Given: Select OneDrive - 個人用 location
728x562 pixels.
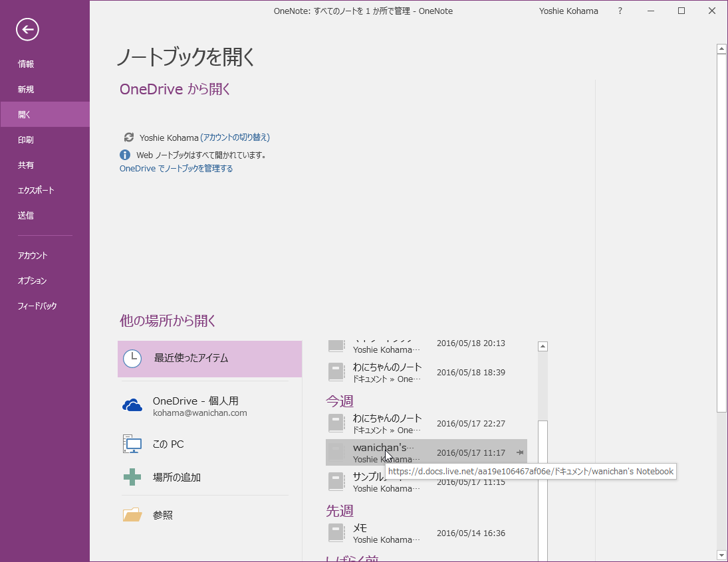Looking at the screenshot, I should click(x=210, y=406).
